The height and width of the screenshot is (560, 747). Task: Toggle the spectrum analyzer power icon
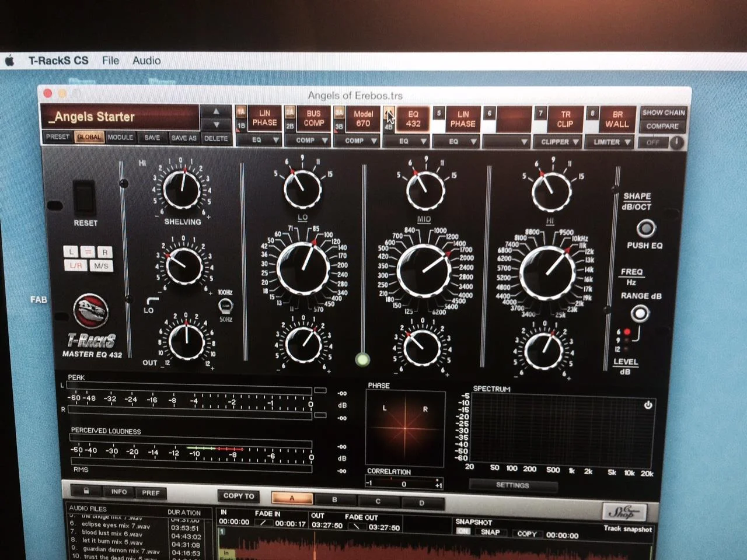coord(648,405)
